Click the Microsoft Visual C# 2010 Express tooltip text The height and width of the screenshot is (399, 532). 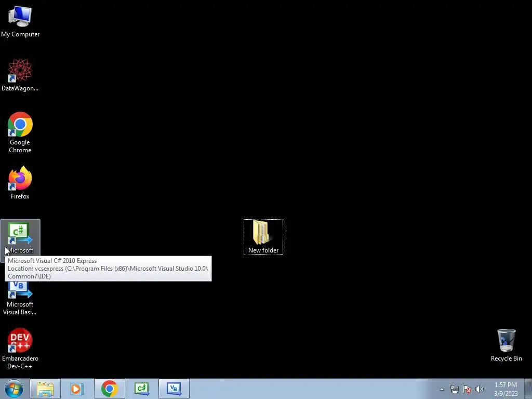52,261
